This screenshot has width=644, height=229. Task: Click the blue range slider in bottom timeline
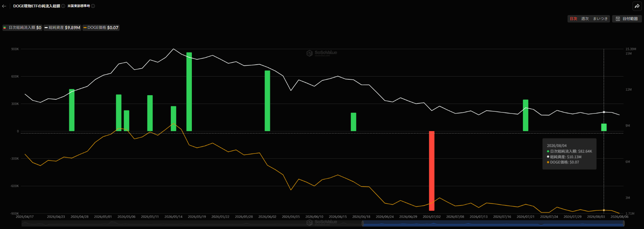pyautogui.click(x=493, y=224)
